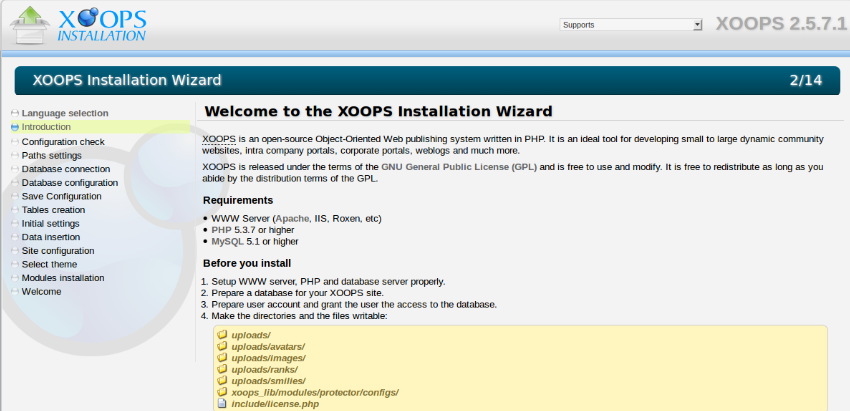This screenshot has height=411, width=850.
Task: Select the Data insertion step
Action: click(51, 237)
